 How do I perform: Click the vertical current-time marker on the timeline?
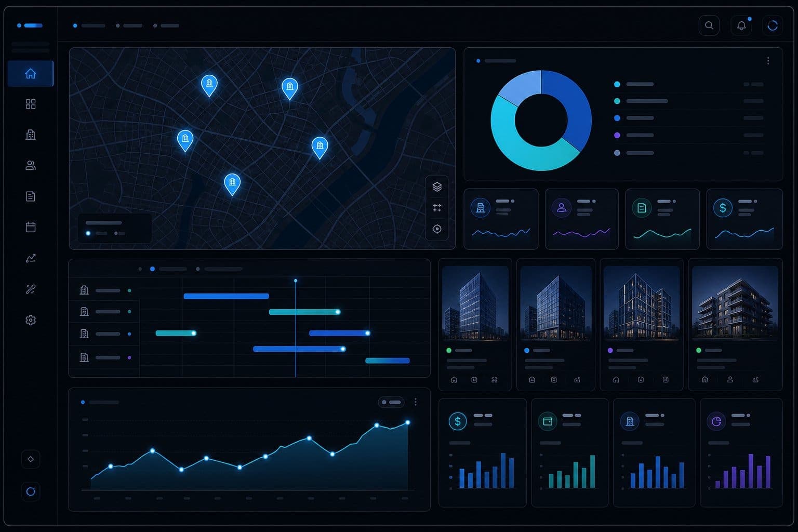point(296,328)
